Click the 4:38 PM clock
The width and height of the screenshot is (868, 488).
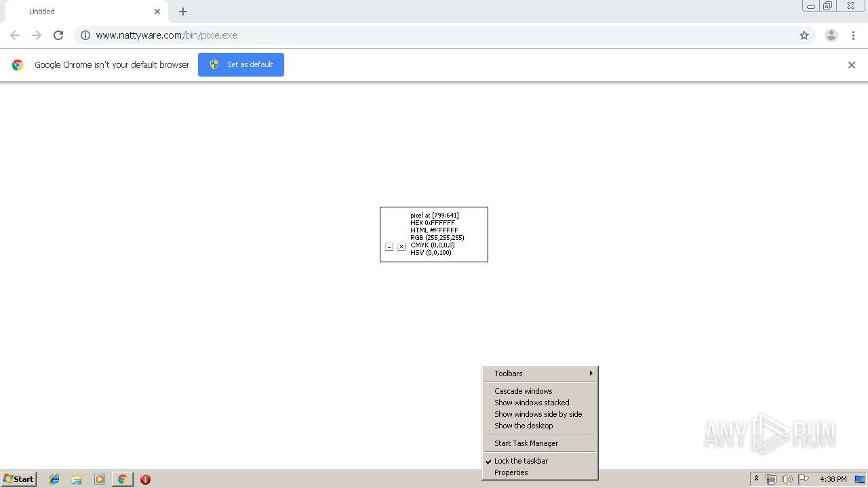click(833, 479)
